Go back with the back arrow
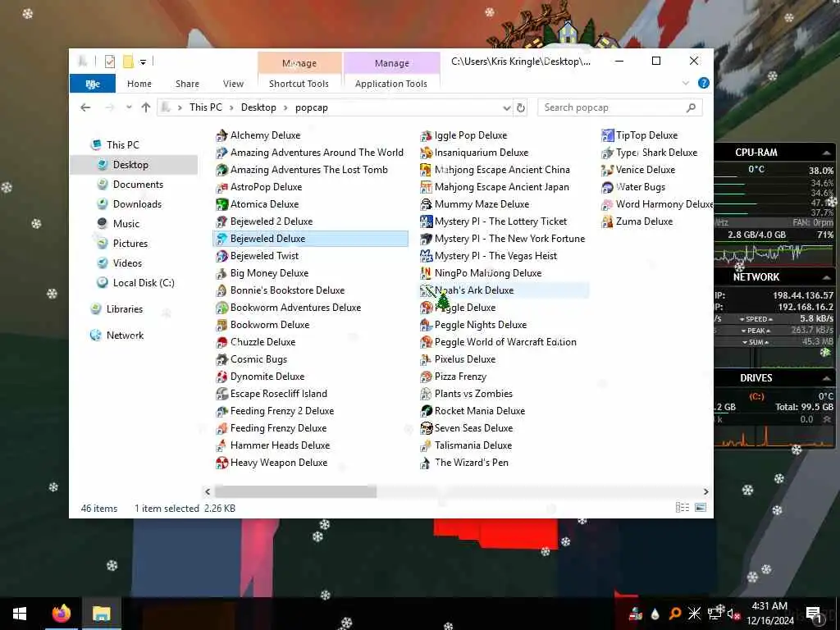840x630 pixels. click(x=85, y=107)
